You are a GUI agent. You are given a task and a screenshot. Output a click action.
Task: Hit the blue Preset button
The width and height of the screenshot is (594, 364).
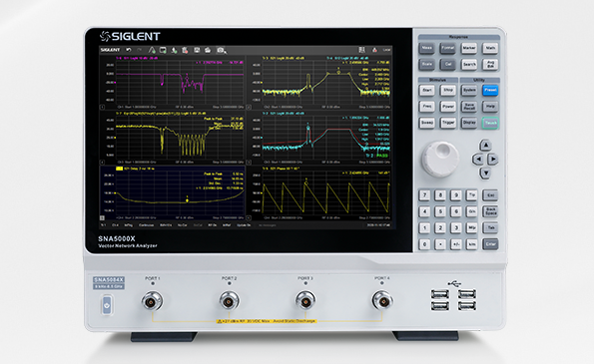pos(490,90)
